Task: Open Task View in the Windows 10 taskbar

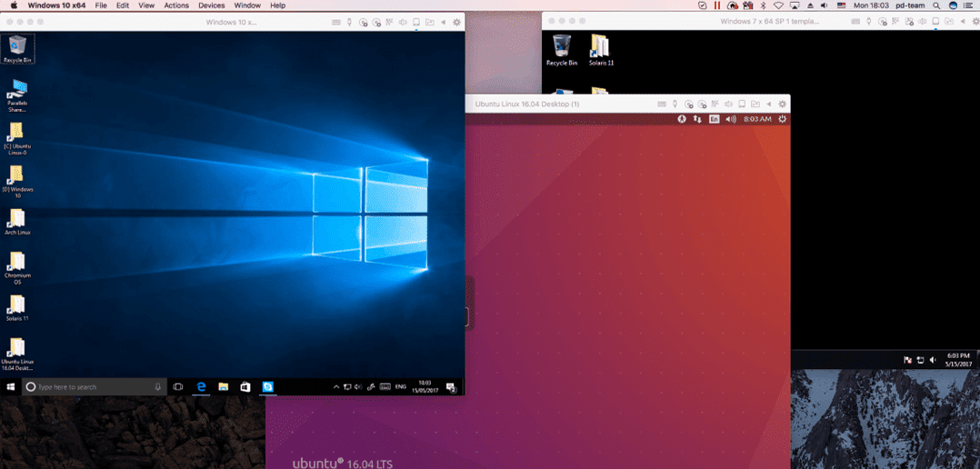Action: 177,387
